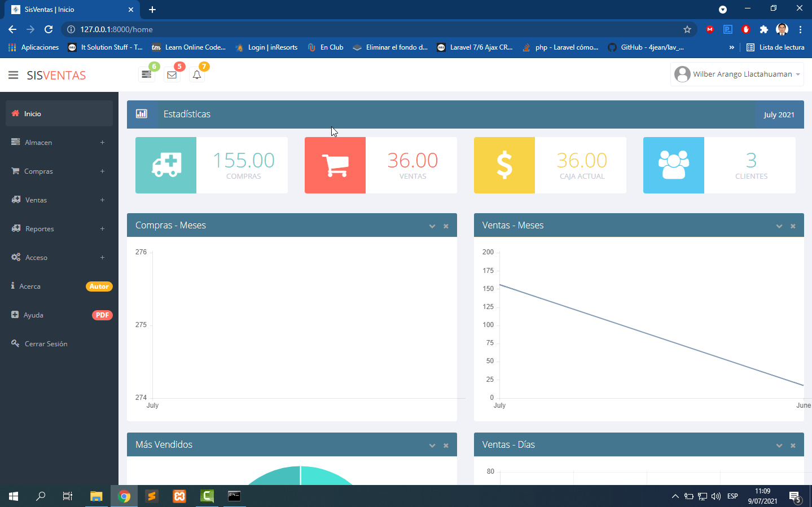Select Inicio in the sidebar
The height and width of the screenshot is (507, 812).
[x=33, y=114]
